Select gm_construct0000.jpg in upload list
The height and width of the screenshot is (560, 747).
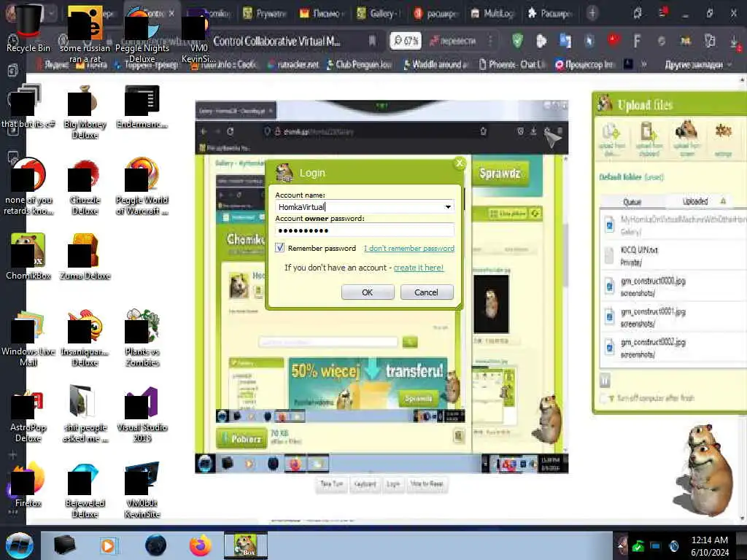click(673, 287)
